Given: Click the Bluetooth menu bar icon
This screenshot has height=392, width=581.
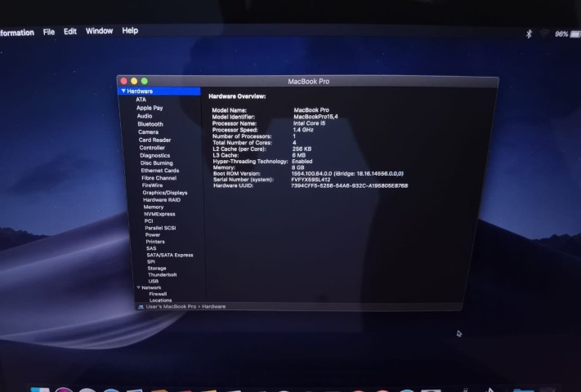Looking at the screenshot, I should pos(529,34).
